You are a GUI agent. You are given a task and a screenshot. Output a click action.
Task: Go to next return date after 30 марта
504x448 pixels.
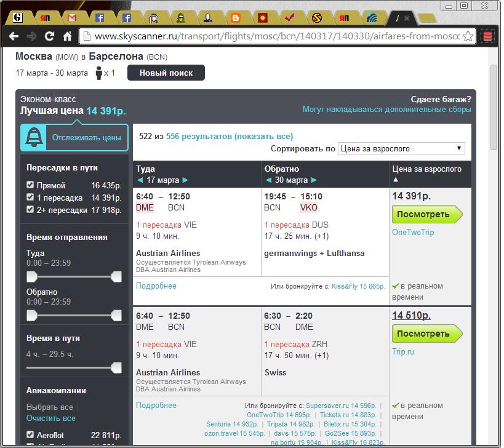314,180
